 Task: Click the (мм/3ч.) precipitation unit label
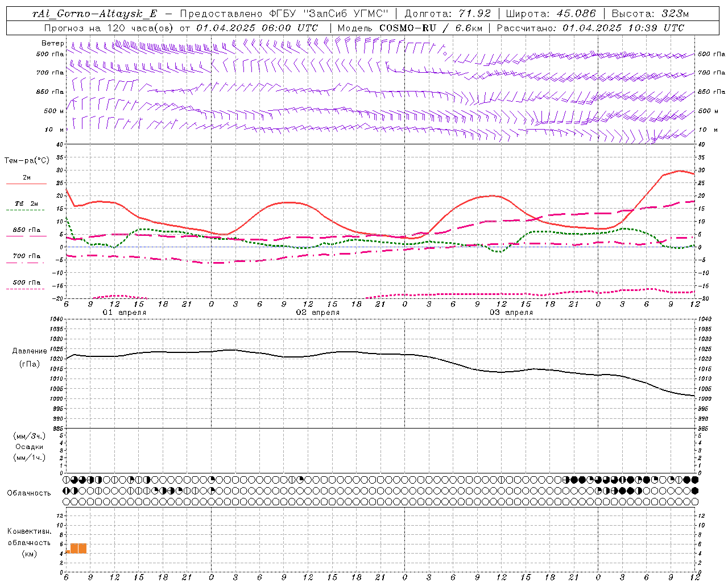(30, 436)
